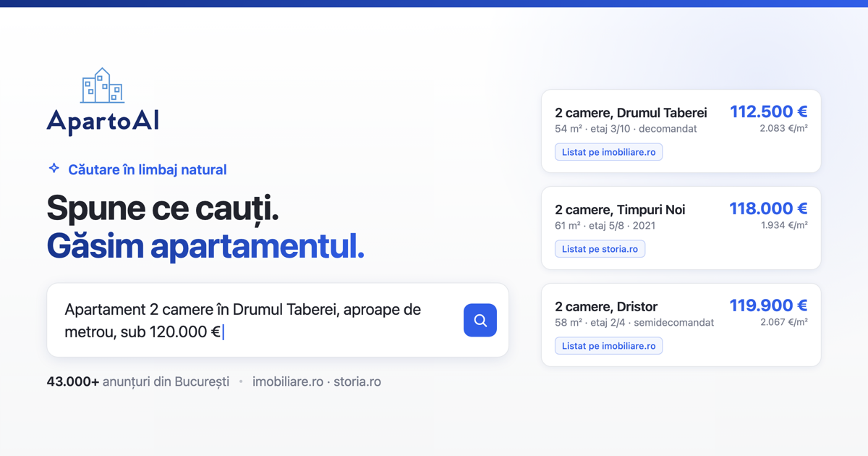Open the Listat pe storia.ro badge

tap(600, 249)
